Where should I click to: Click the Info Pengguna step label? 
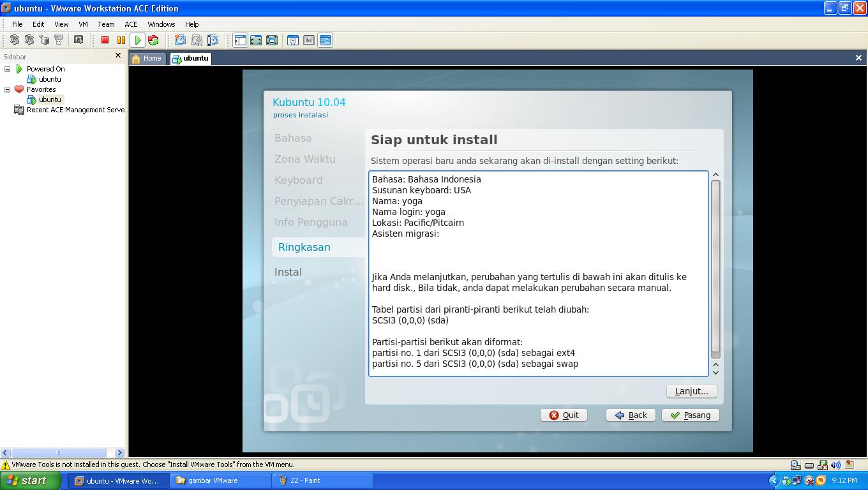311,222
